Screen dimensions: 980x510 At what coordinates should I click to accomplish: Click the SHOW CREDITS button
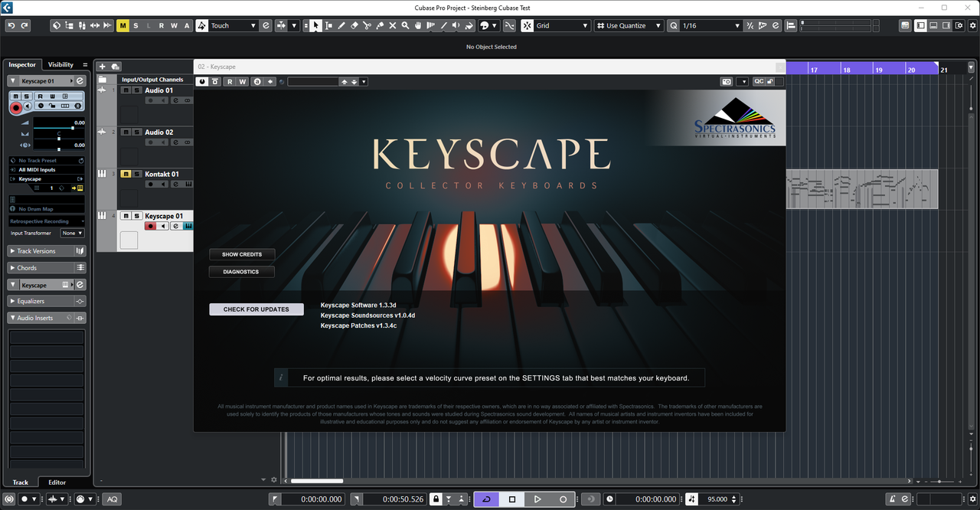(242, 254)
